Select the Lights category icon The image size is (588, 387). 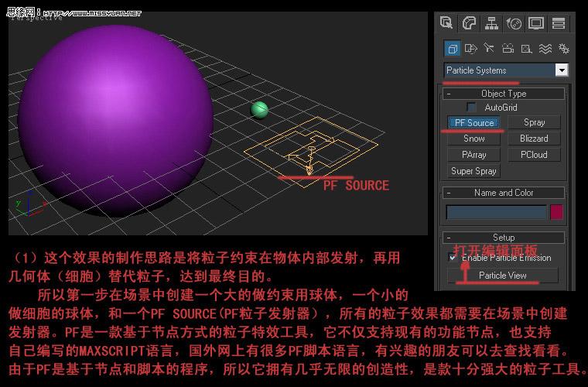click(489, 48)
